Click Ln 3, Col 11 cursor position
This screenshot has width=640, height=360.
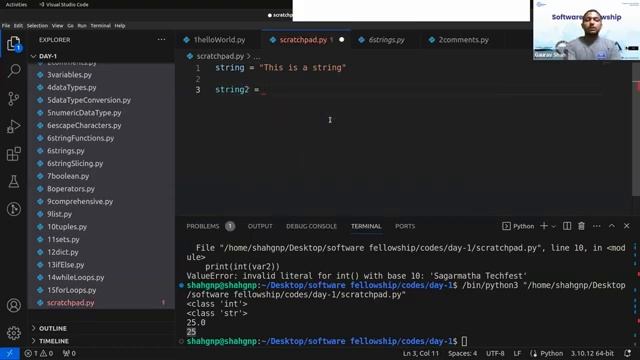click(x=421, y=353)
